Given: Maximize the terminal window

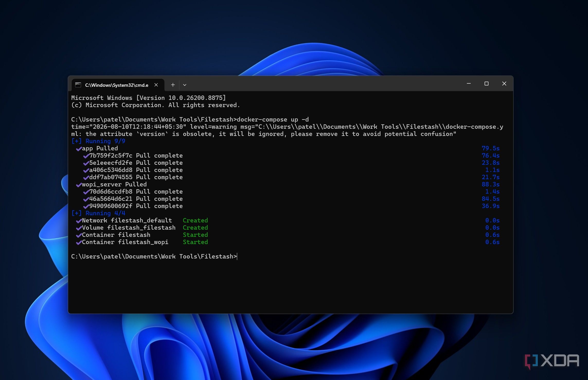Looking at the screenshot, I should coord(486,83).
